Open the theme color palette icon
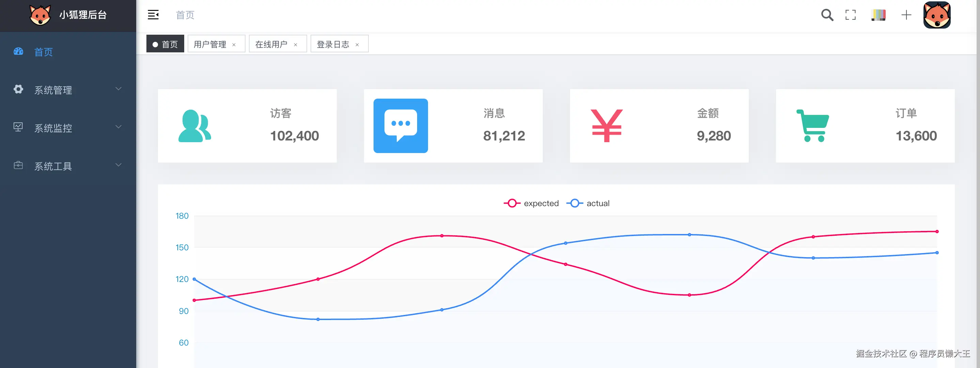The height and width of the screenshot is (368, 980). pos(878,15)
